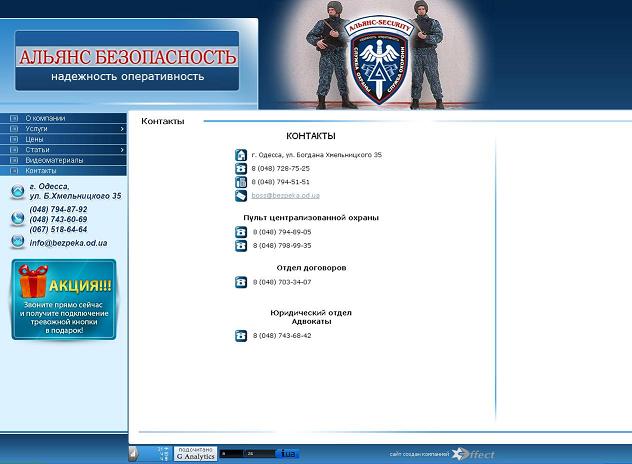The width and height of the screenshot is (632, 464).
Task: Open the 'Цены' menu item
Action: tap(63, 139)
